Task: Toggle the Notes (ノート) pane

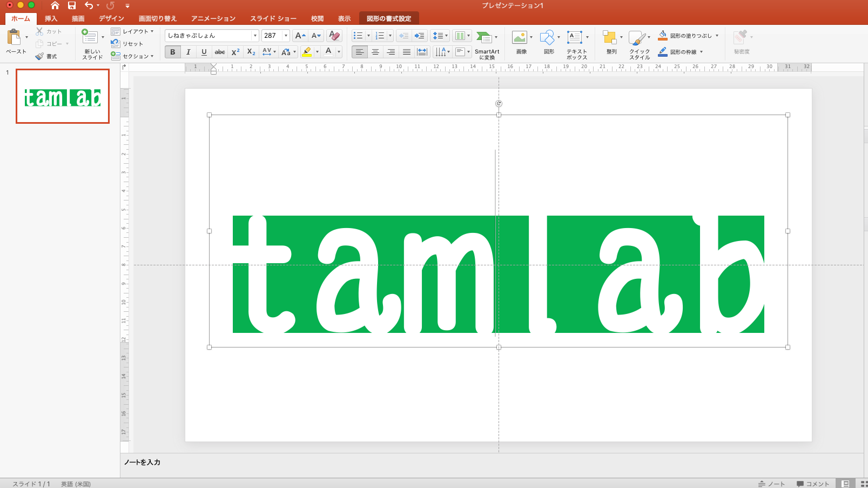Action: coord(771,484)
